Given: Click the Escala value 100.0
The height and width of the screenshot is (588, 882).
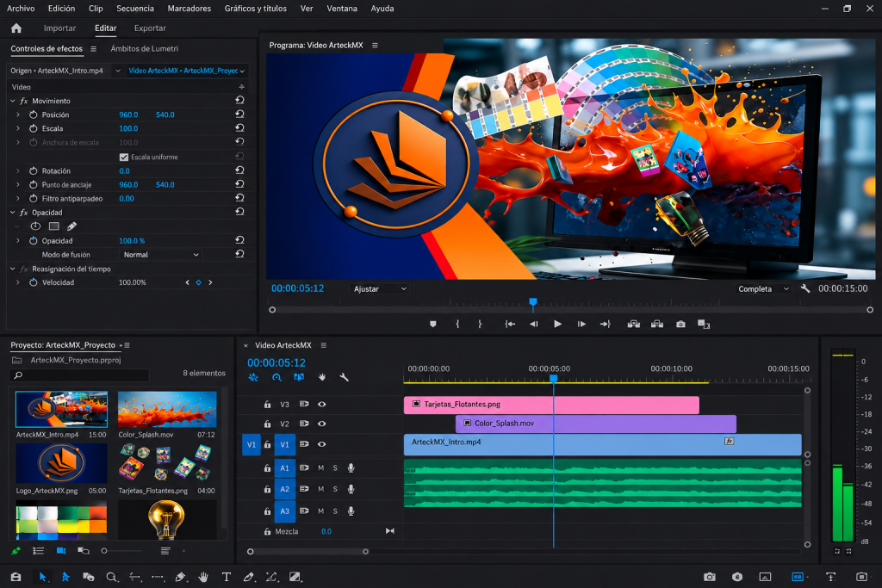Looking at the screenshot, I should point(128,128).
